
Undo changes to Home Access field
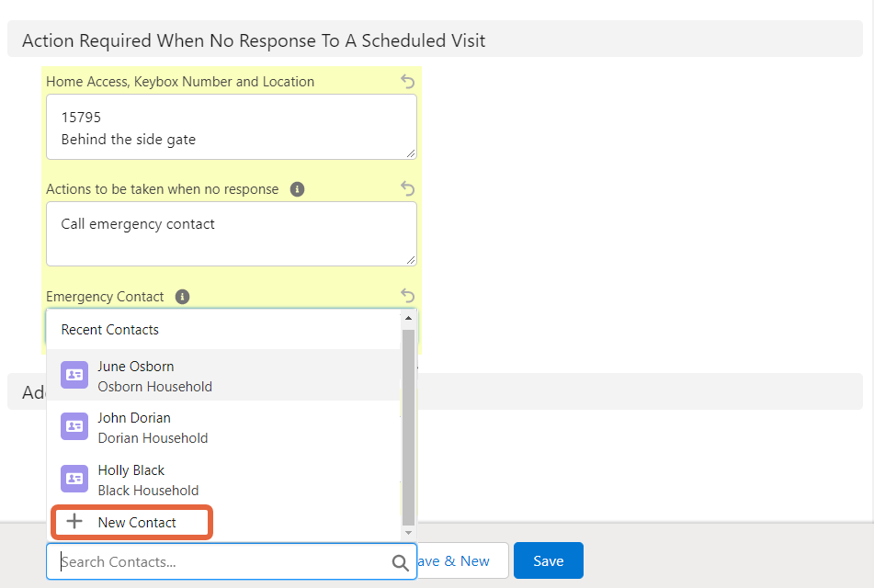(x=407, y=82)
